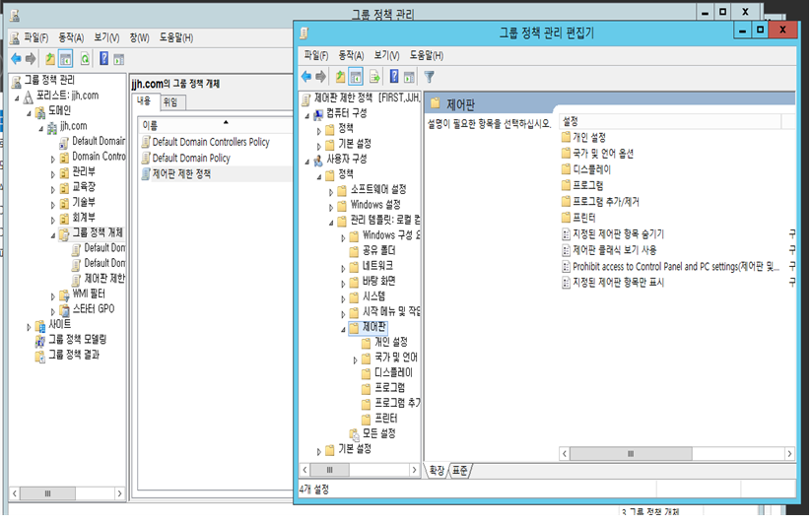The image size is (812, 523).
Task: Expand 사이트 node in management tree
Action: coord(29,327)
